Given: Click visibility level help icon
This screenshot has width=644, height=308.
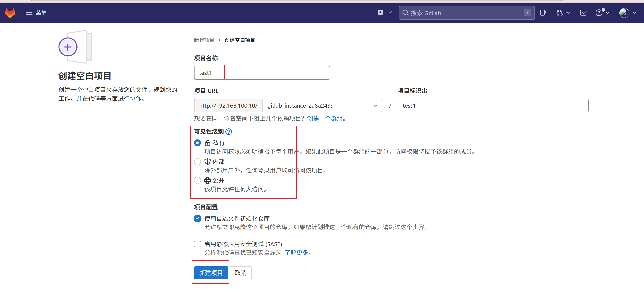Looking at the screenshot, I should (x=229, y=132).
